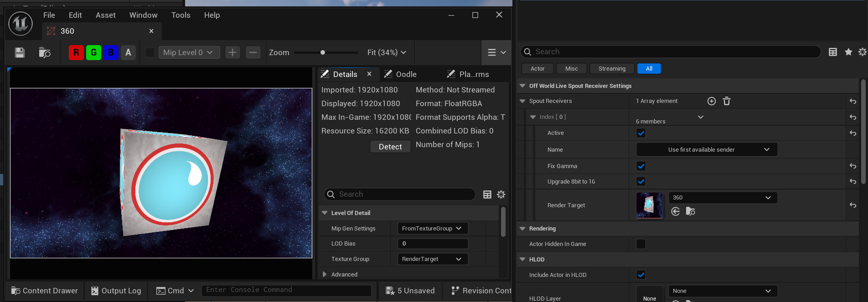Open the texture viewport hamburger menu
Image resolution: width=868 pixels, height=302 pixels.
[x=496, y=52]
